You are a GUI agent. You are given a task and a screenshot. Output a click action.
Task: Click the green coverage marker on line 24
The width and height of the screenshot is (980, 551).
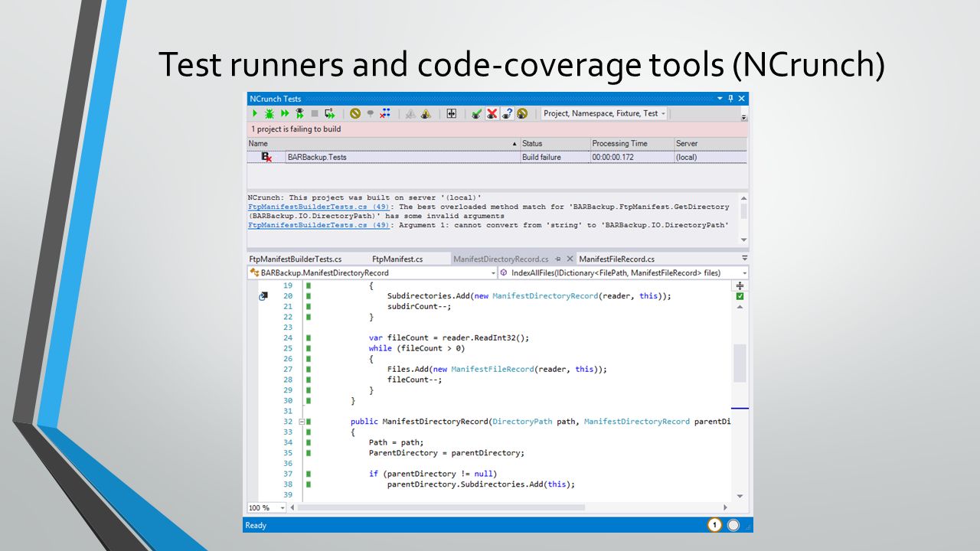tap(309, 337)
